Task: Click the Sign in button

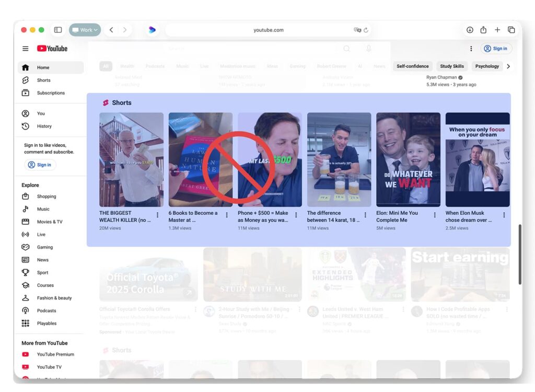Action: pyautogui.click(x=496, y=48)
